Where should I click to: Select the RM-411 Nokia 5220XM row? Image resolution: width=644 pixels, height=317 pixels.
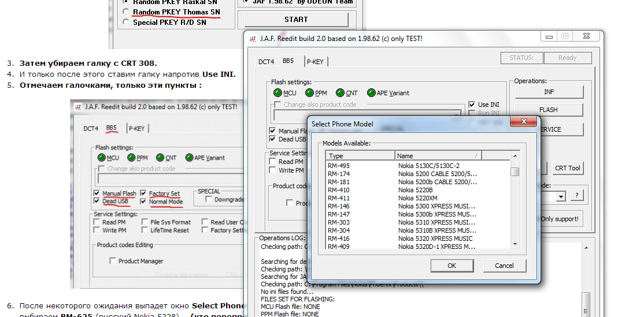coord(418,198)
